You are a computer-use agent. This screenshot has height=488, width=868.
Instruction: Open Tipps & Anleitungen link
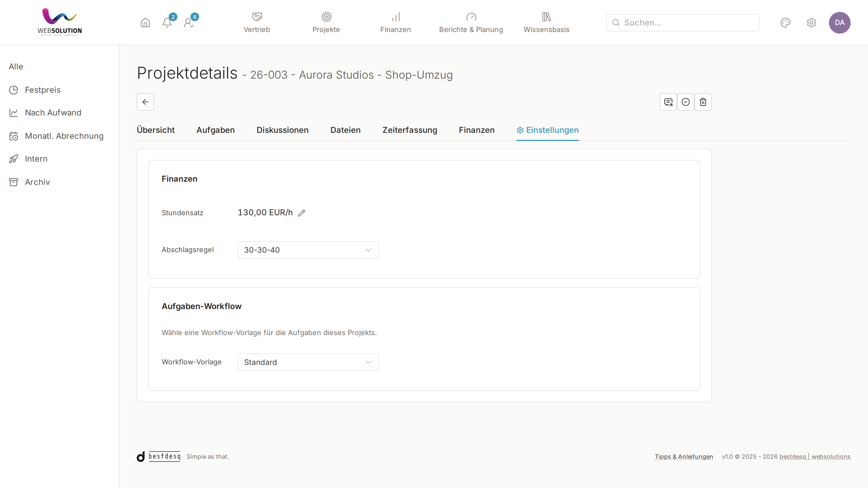point(684,456)
